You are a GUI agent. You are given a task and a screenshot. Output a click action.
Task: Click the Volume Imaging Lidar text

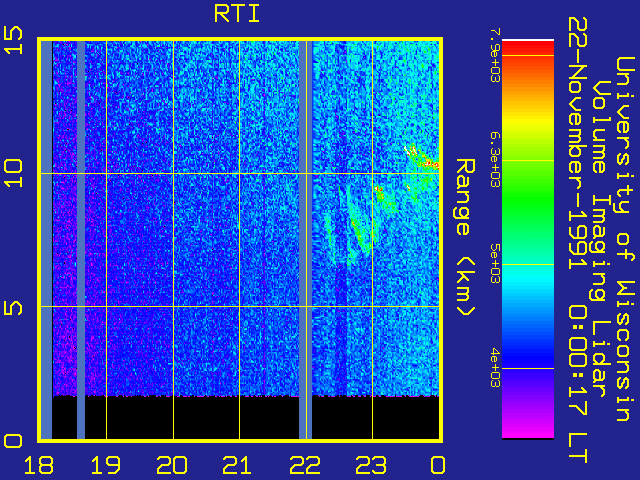coord(600,239)
